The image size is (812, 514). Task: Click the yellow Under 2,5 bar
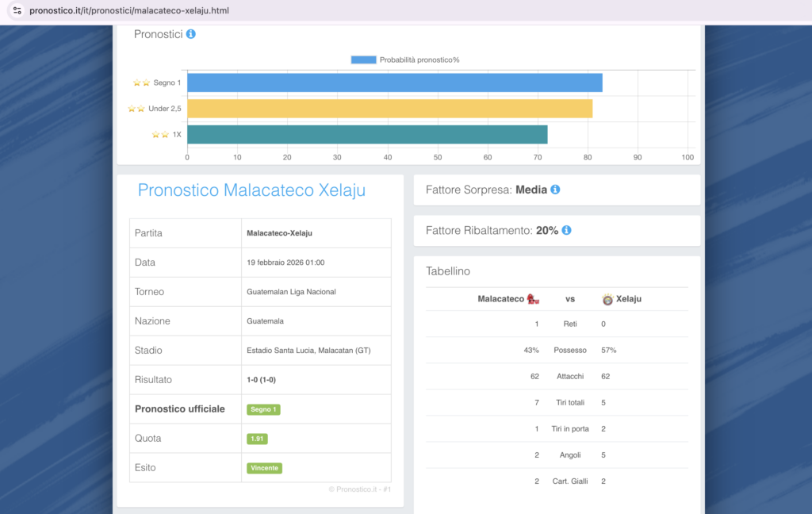[x=389, y=109]
